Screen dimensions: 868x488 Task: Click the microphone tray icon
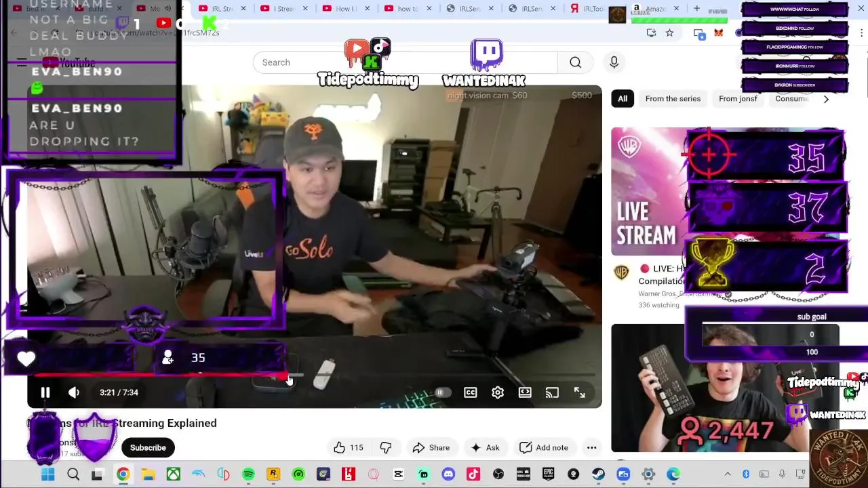coord(782,474)
